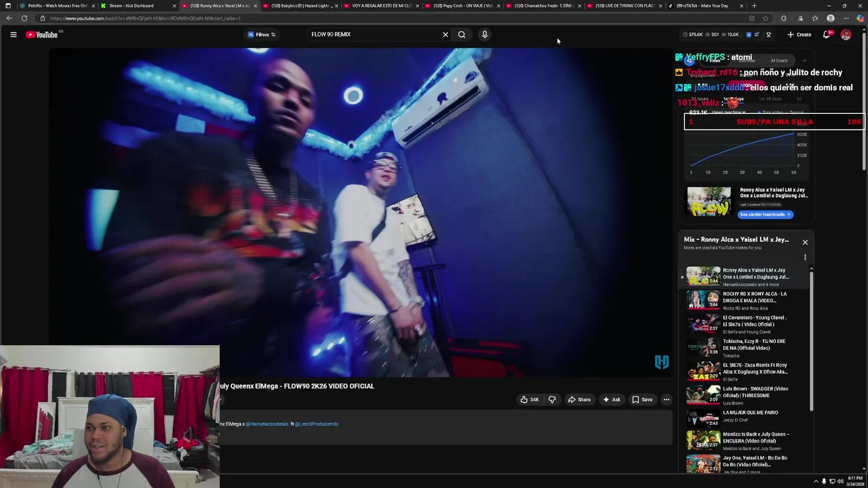Play El Cavaretero - Young Clavel video

747,324
